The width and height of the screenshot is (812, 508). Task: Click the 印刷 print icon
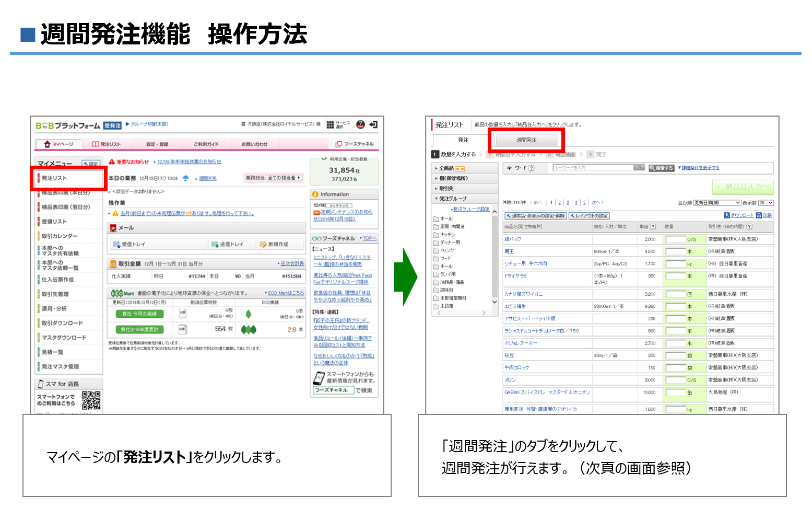(763, 215)
